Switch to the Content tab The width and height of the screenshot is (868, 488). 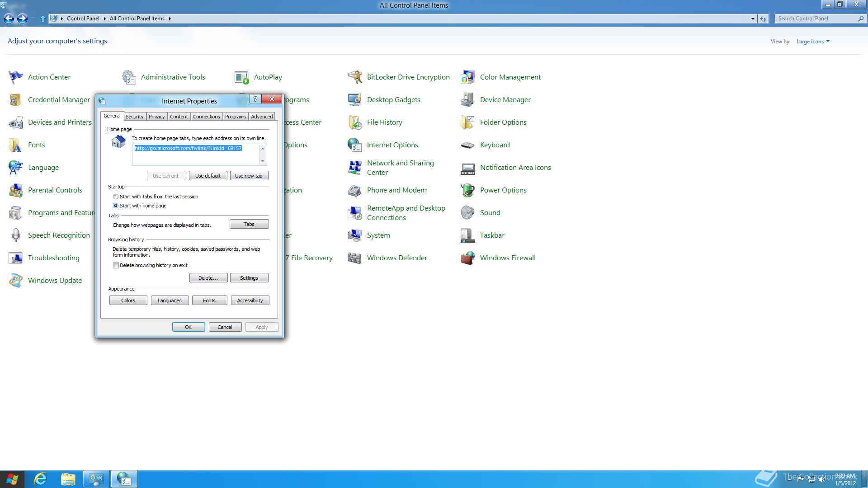(x=179, y=117)
